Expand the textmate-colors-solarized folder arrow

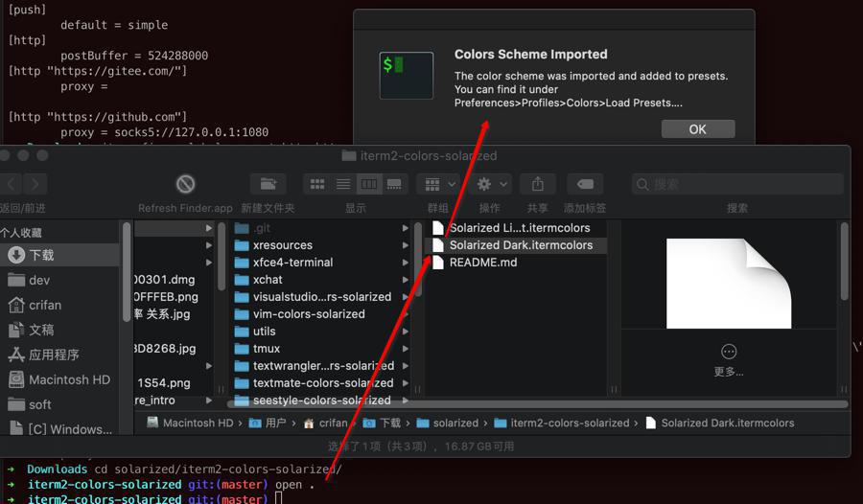point(405,383)
